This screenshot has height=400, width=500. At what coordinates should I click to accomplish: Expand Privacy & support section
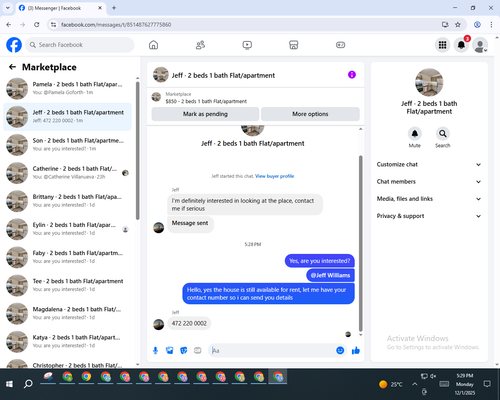[429, 216]
